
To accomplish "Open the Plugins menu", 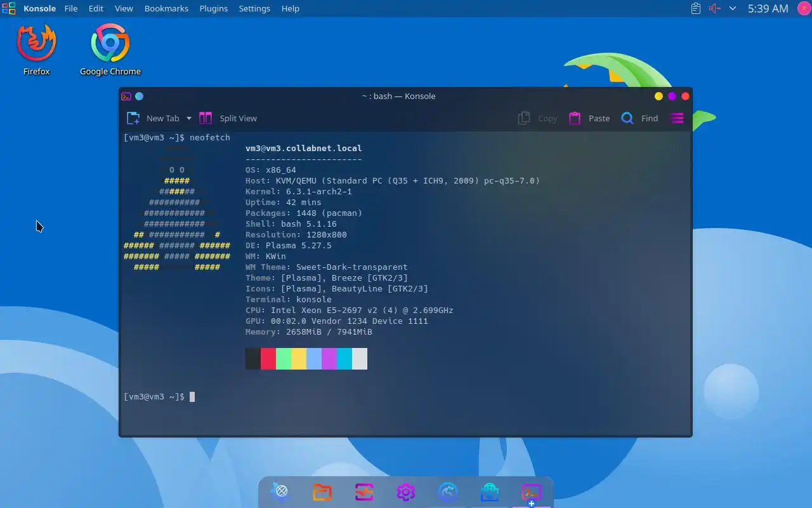I will tap(213, 8).
